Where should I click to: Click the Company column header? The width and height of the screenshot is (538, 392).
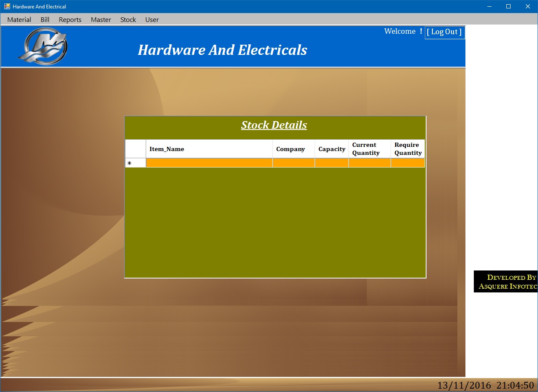293,149
